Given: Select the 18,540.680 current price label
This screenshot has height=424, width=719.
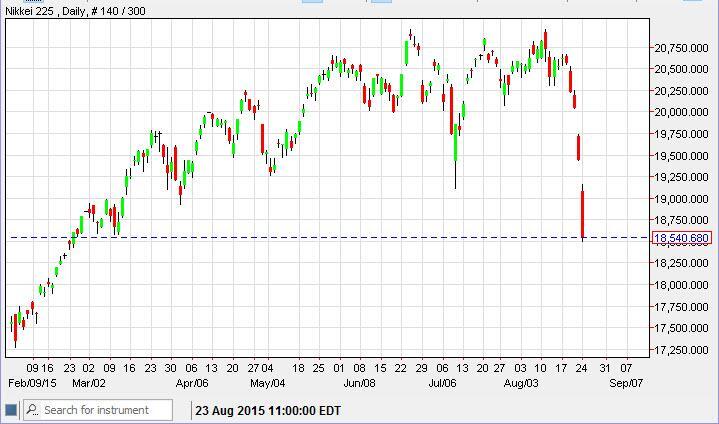Looking at the screenshot, I should (x=681, y=238).
